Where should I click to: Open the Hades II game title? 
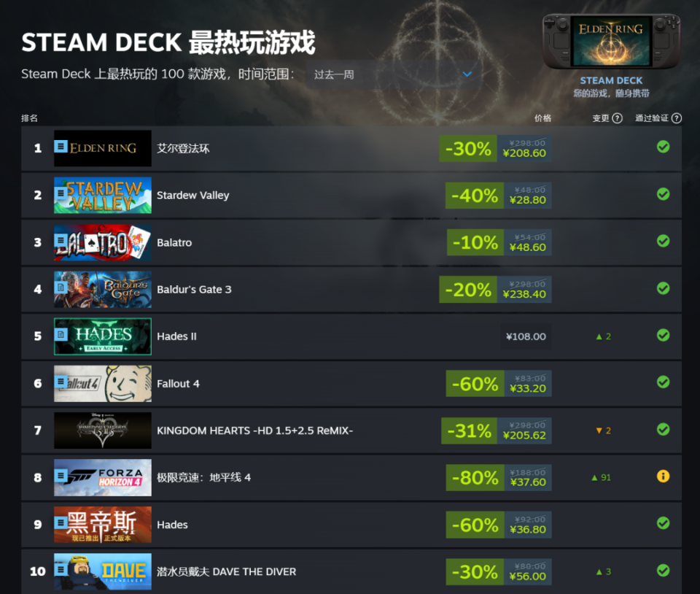pyautogui.click(x=176, y=336)
